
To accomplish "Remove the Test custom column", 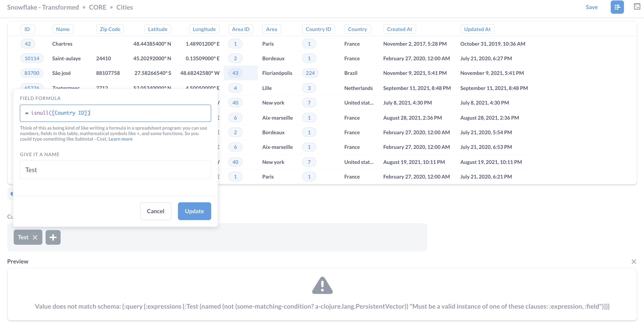I will (35, 237).
